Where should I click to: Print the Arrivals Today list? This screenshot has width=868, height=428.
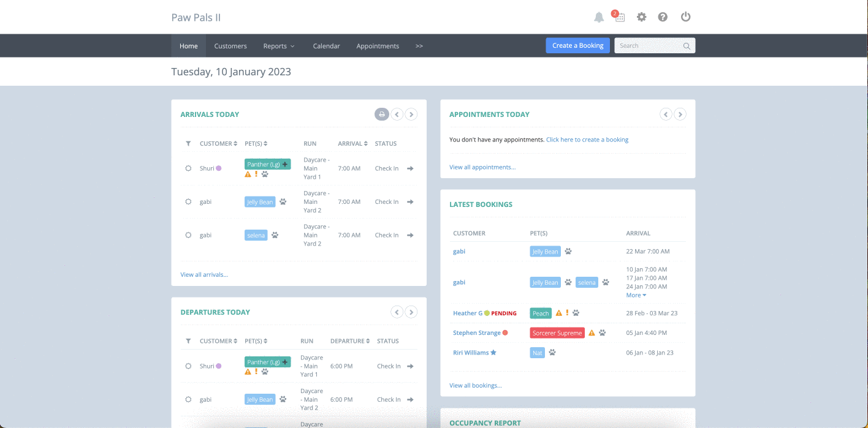pos(382,115)
